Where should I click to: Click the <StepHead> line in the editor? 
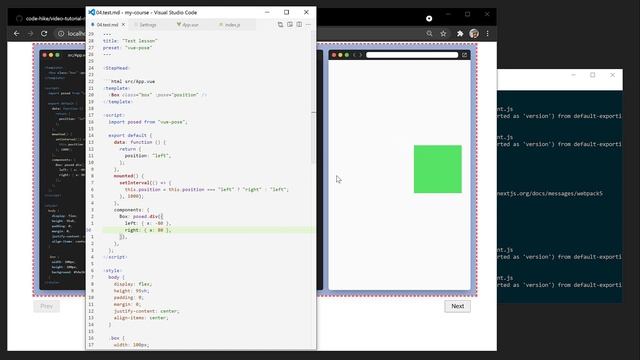click(116, 68)
